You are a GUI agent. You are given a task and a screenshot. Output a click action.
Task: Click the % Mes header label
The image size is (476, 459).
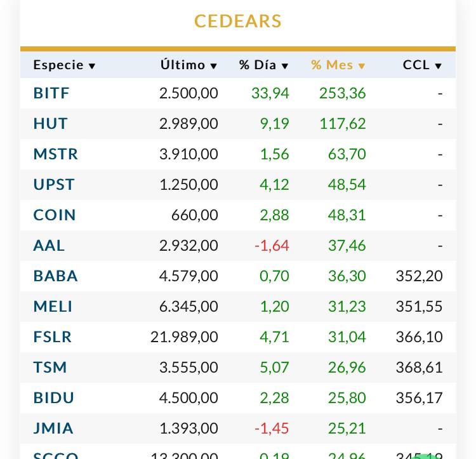(x=332, y=65)
